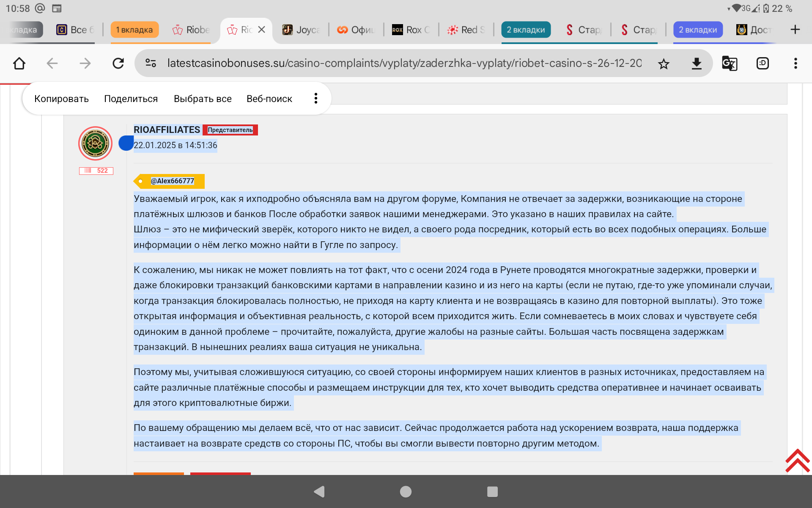Choose "Веб-поиск" in the selection menu

269,99
